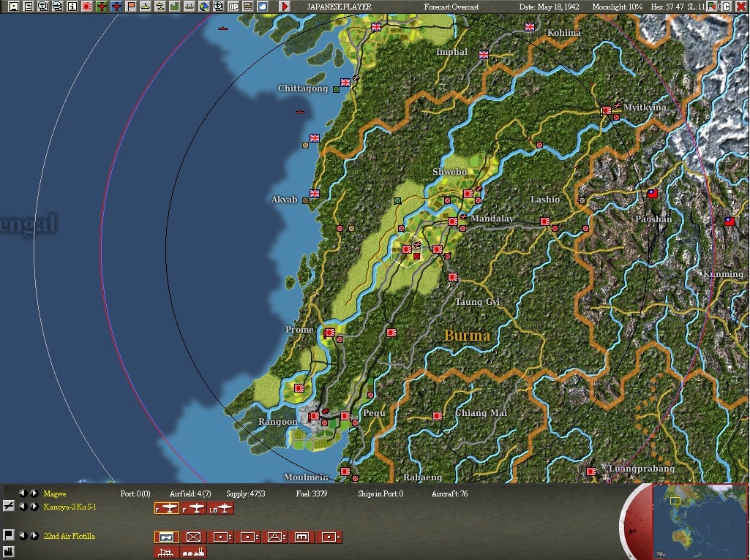750x560 pixels.
Task: Click the red end-turn arrow
Action: (285, 6)
